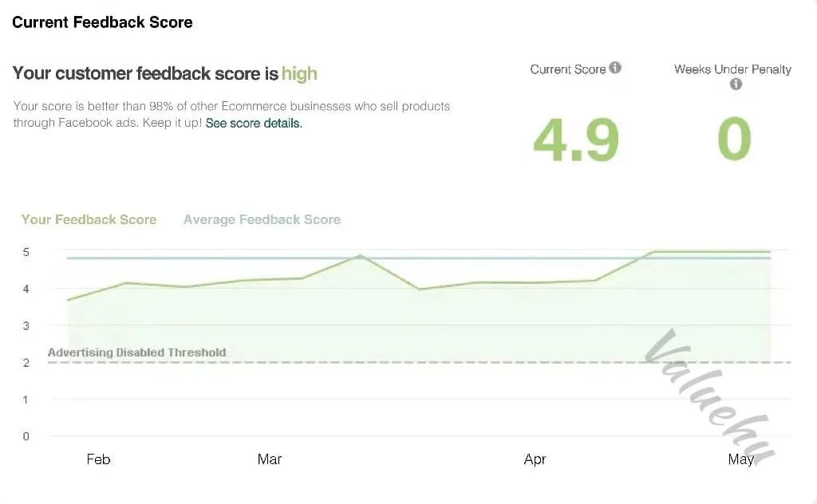Click the Advertising Disabled Threshold label
The image size is (817, 504).
tap(137, 352)
